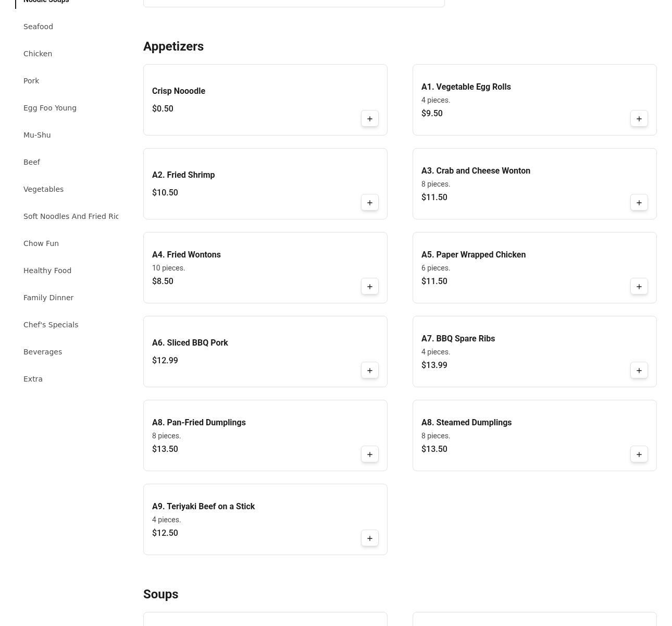Image resolution: width=672 pixels, height=626 pixels.
Task: Open the Mu-Shu category
Action: (x=37, y=135)
